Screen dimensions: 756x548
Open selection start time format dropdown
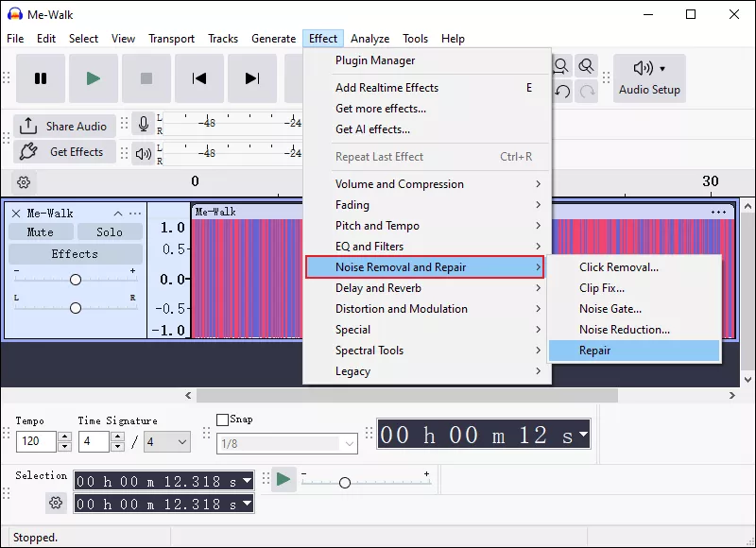(248, 481)
